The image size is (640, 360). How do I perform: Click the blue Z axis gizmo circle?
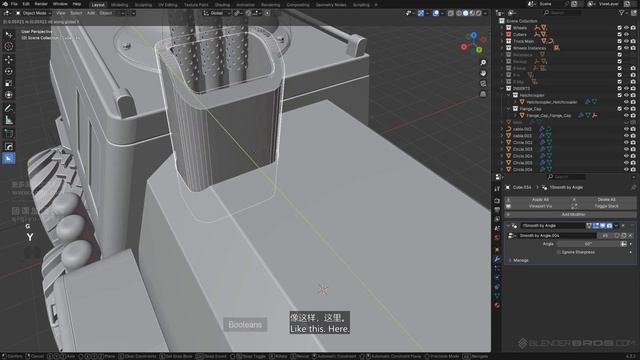[x=473, y=36]
